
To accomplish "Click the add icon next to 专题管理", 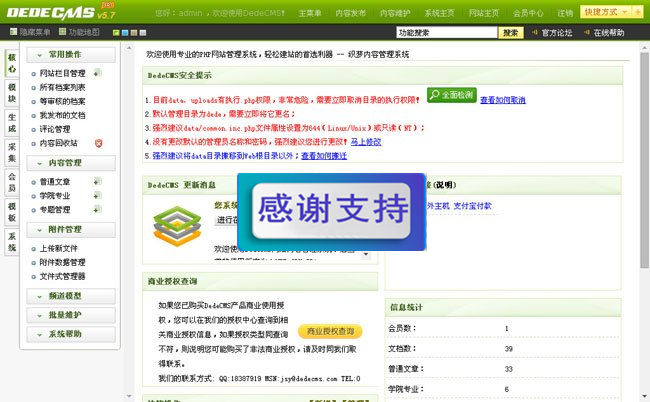I will coord(97,209).
